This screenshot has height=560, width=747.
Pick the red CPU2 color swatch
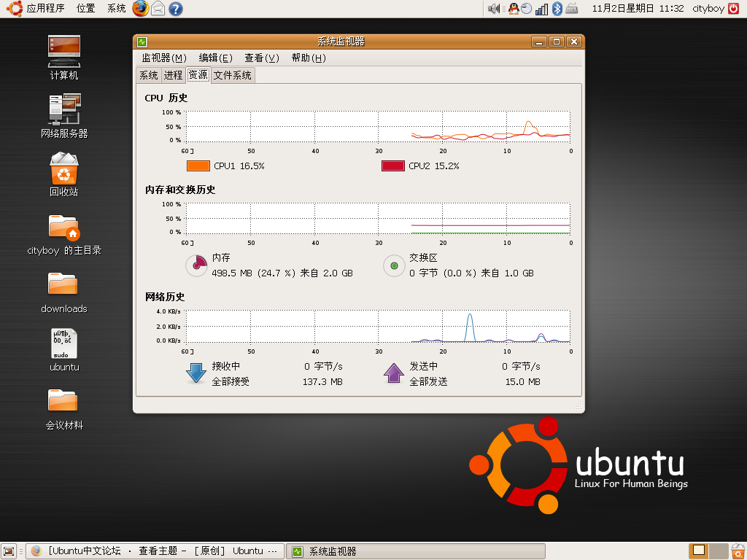[x=393, y=166]
